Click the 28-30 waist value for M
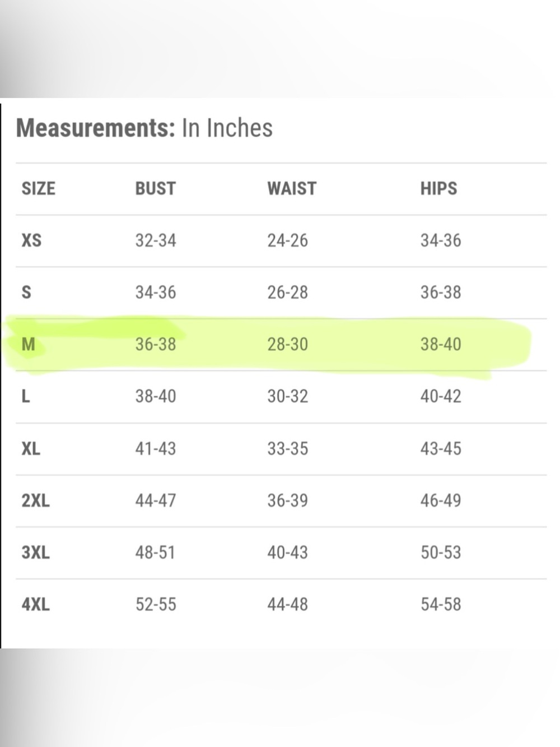Screen dimensions: 560x747 click(288, 344)
